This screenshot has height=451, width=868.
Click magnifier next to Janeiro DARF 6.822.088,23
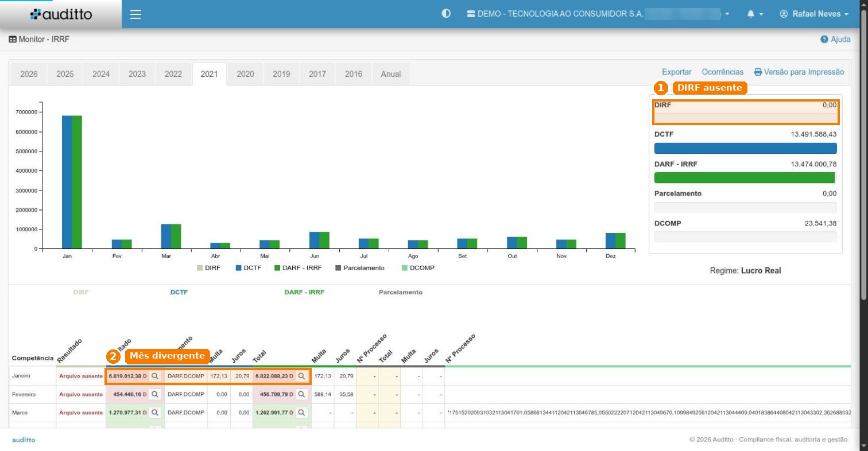point(301,376)
